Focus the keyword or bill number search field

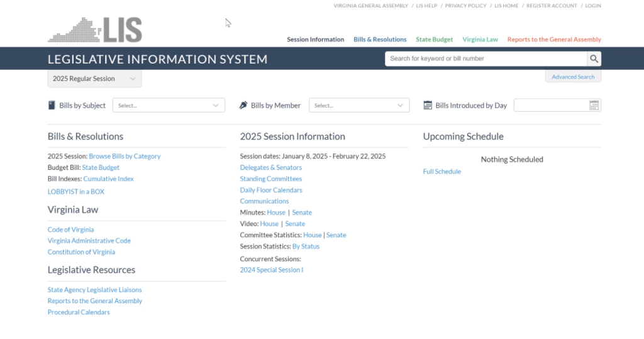point(486,58)
